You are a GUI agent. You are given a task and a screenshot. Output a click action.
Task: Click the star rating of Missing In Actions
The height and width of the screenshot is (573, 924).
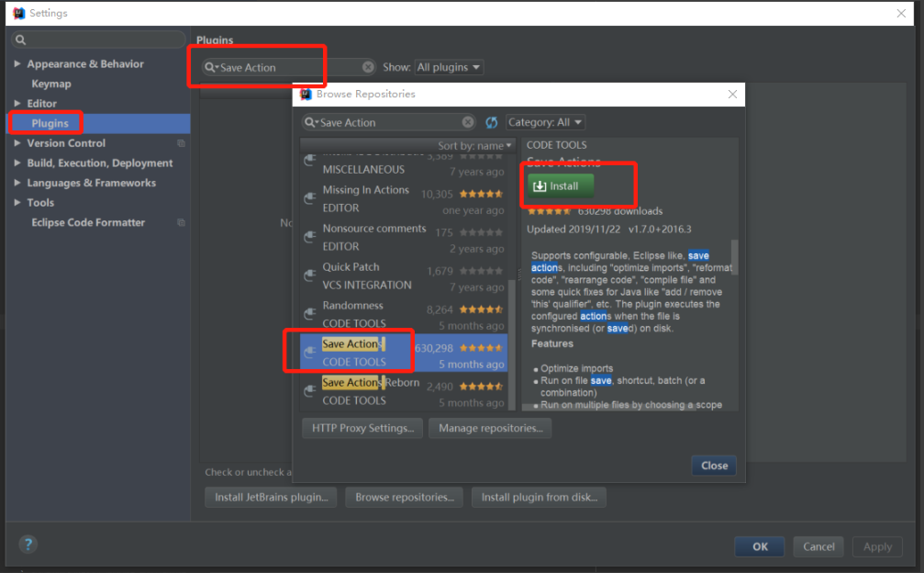(482, 194)
